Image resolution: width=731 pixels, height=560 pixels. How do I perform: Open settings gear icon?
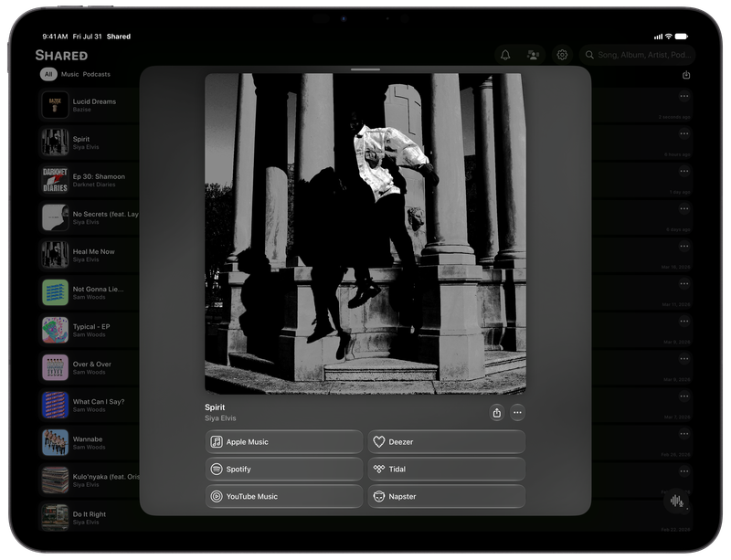(x=562, y=55)
